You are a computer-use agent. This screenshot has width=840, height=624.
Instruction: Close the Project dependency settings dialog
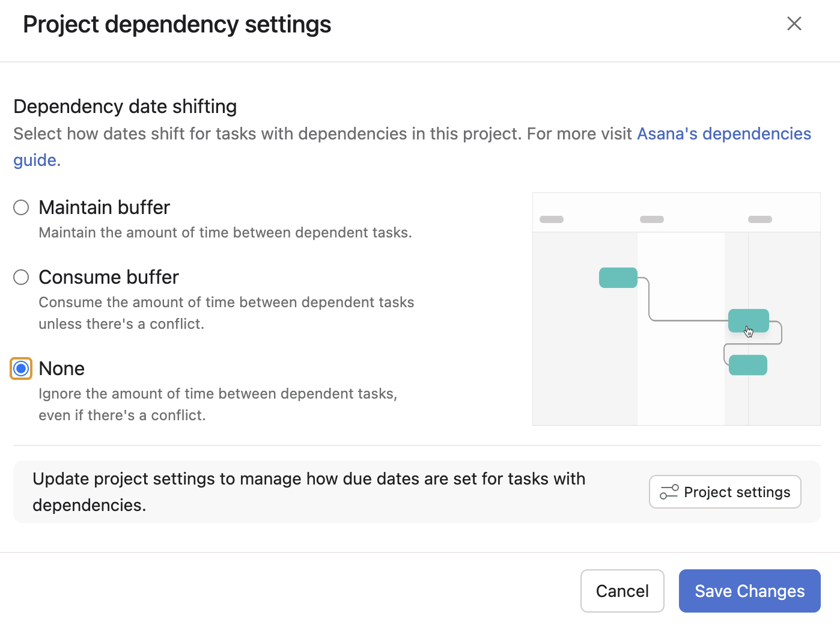pyautogui.click(x=794, y=23)
